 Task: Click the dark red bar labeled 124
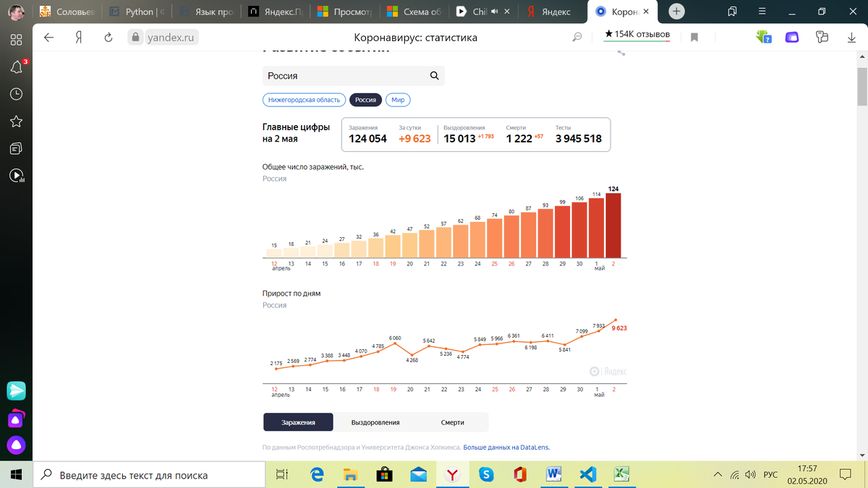pos(613,225)
